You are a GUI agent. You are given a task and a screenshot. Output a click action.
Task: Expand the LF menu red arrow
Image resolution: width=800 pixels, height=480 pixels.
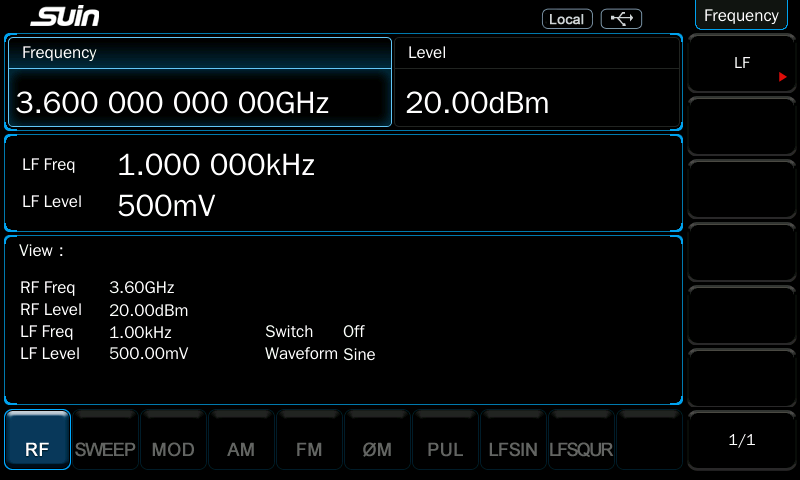point(783,76)
